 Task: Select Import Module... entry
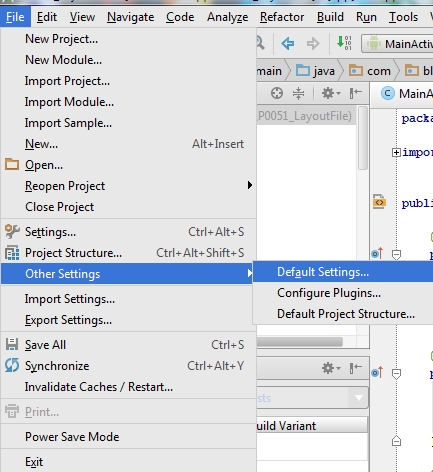tap(128, 102)
